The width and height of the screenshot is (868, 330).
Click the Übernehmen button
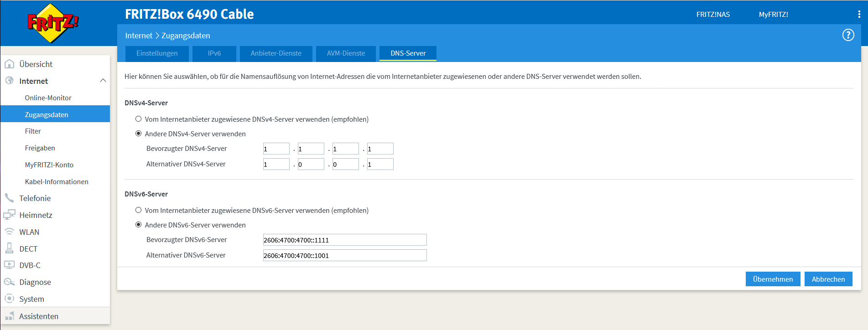[x=773, y=279]
